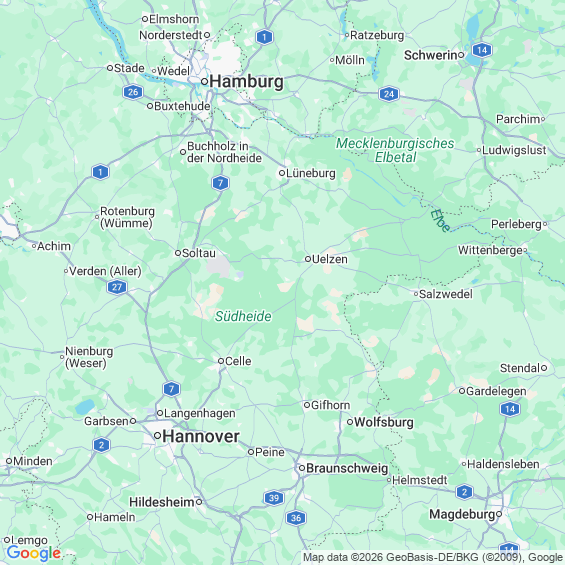The width and height of the screenshot is (565, 565).
Task: Click the A7 shield north of Langenhagen
Action: pyautogui.click(x=171, y=389)
